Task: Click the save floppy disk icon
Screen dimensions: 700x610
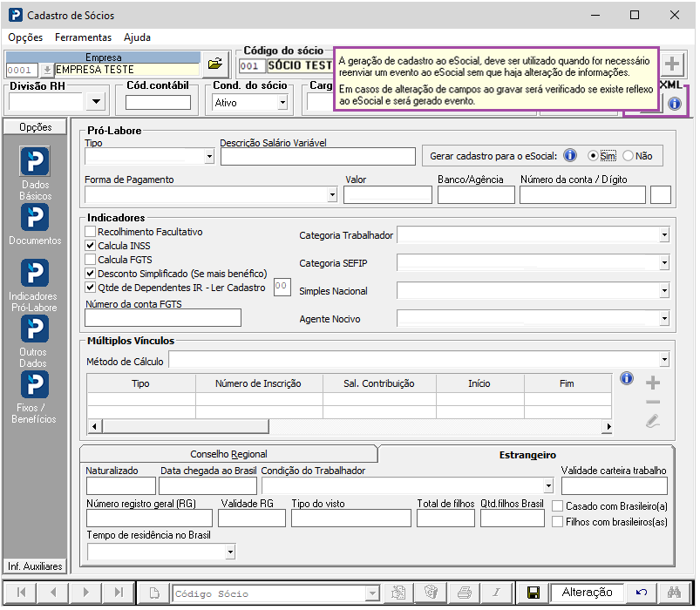Action: click(x=533, y=593)
